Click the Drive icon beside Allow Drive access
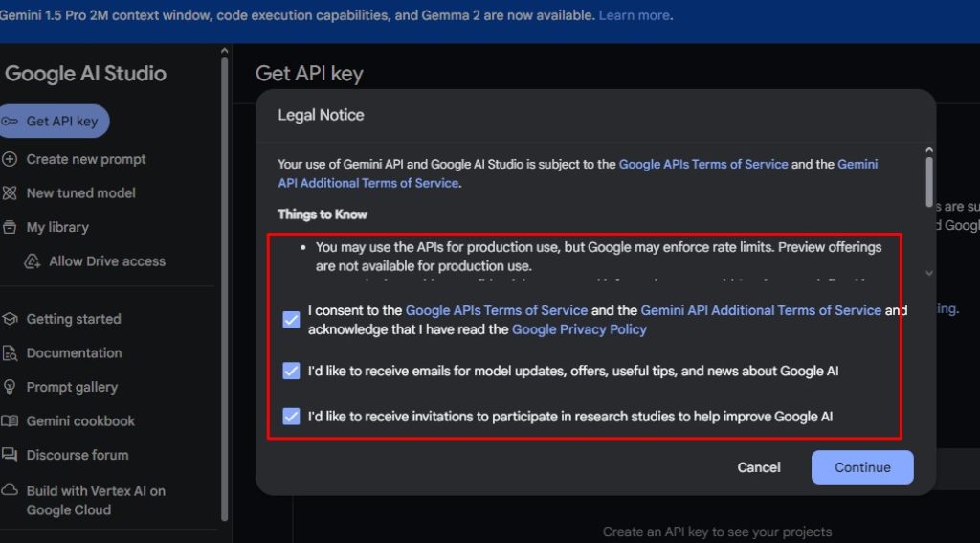Screen dimensions: 980x543 click(x=32, y=261)
